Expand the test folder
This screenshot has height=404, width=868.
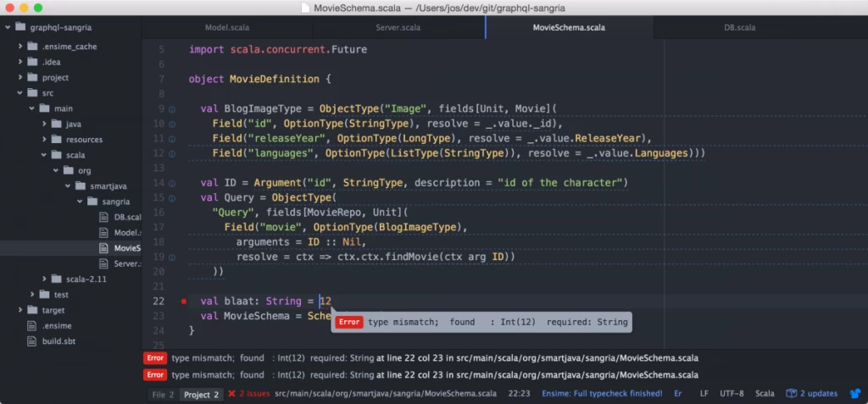coord(32,295)
